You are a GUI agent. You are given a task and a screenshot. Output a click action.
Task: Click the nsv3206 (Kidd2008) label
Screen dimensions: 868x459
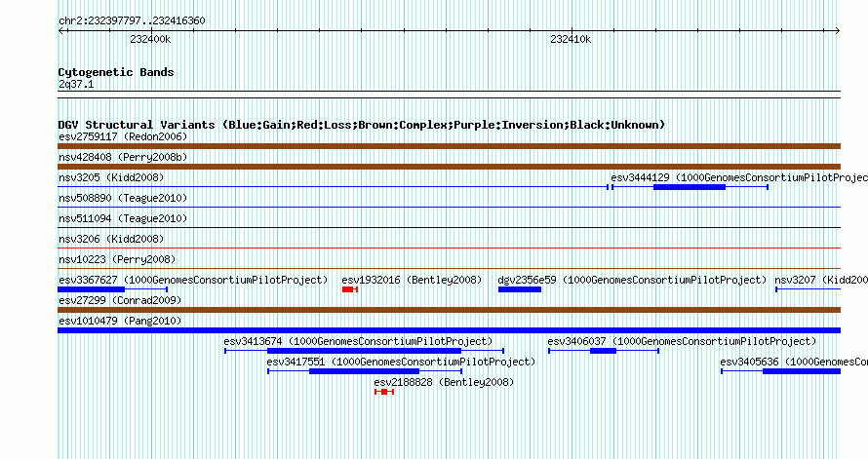point(111,239)
